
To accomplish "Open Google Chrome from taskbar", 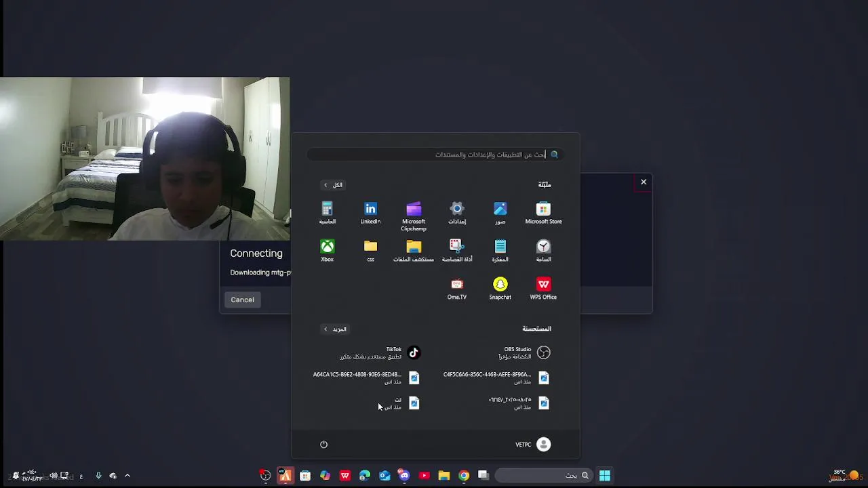I will pyautogui.click(x=464, y=476).
